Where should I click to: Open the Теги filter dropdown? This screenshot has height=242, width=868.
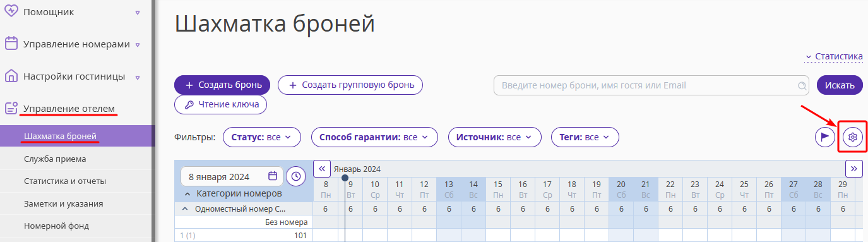tap(585, 136)
